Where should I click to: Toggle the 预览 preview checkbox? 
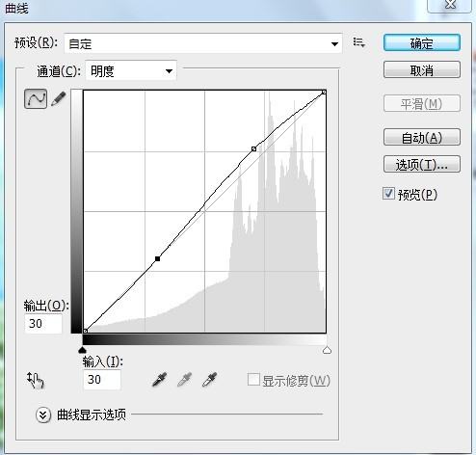click(x=388, y=194)
